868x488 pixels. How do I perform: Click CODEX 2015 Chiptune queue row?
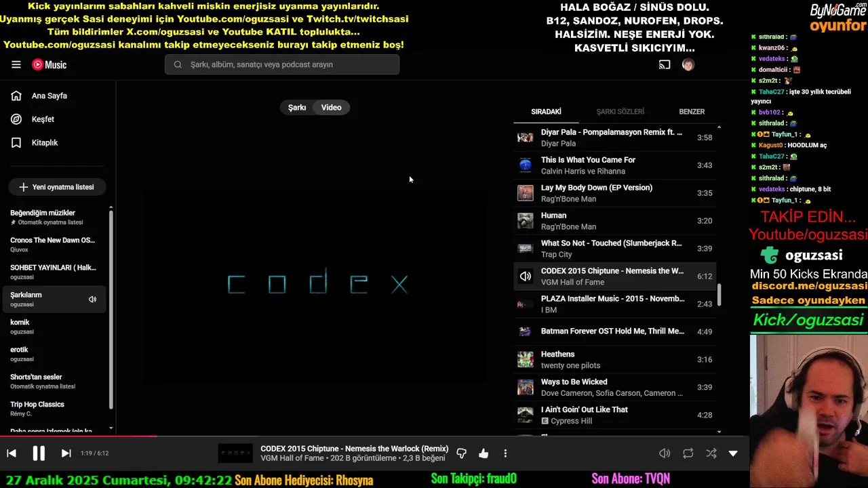[x=614, y=277]
